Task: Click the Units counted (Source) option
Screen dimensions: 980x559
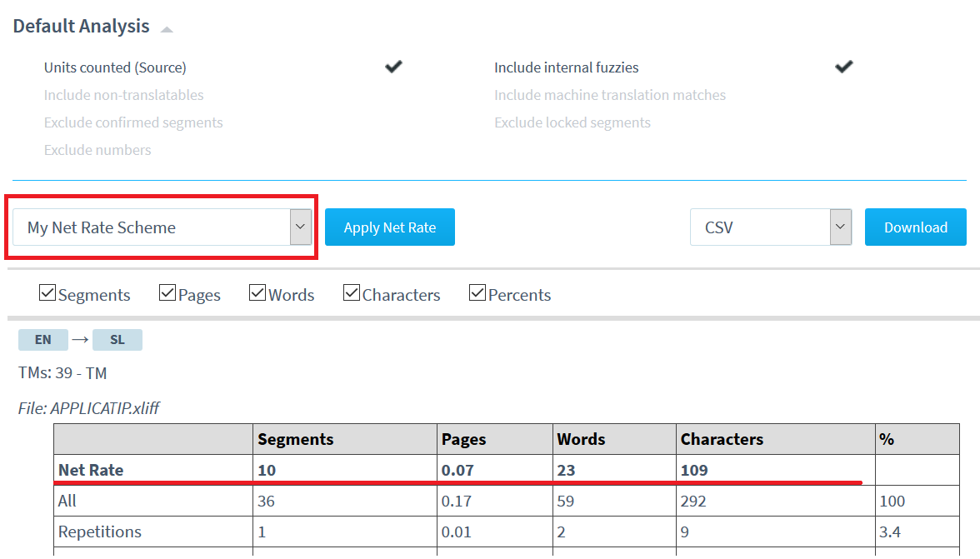Action: coord(115,67)
